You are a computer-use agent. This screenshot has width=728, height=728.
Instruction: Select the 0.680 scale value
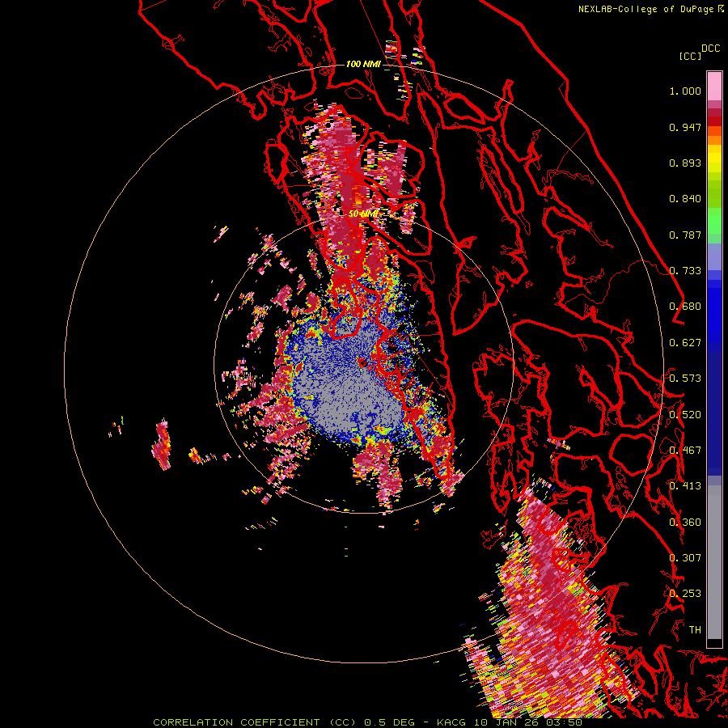pyautogui.click(x=685, y=307)
